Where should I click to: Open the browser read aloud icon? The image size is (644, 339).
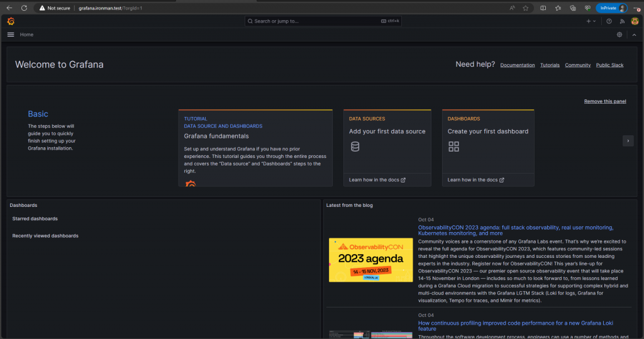point(512,8)
